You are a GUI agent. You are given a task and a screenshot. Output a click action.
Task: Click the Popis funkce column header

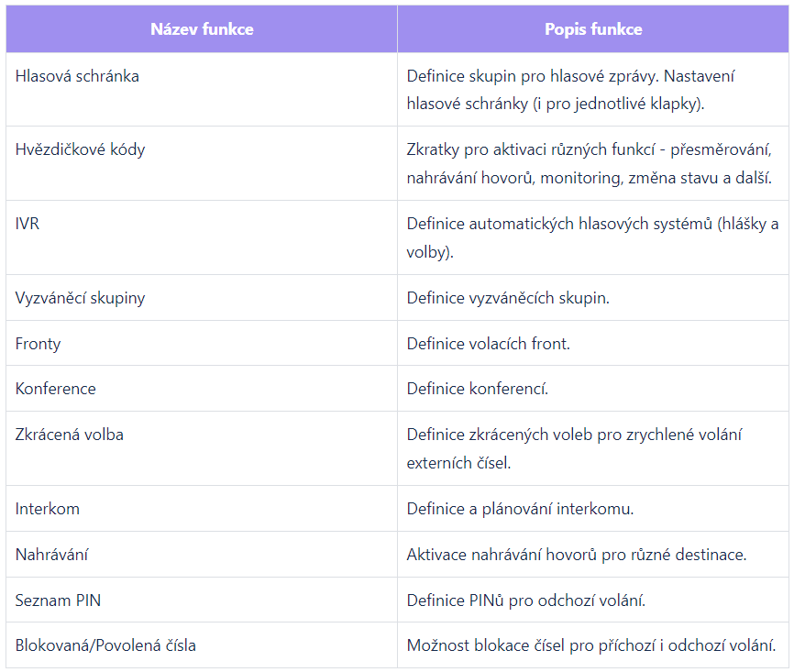tap(593, 29)
